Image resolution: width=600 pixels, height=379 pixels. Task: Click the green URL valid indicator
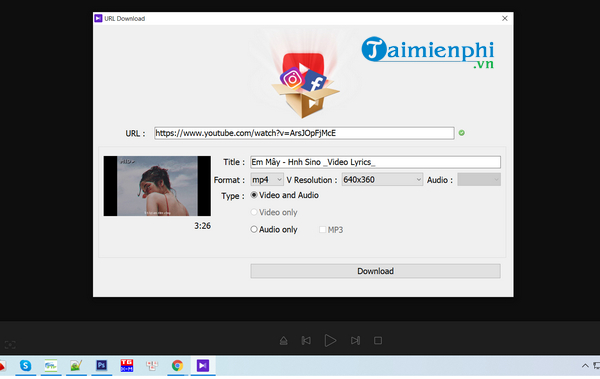(x=462, y=133)
